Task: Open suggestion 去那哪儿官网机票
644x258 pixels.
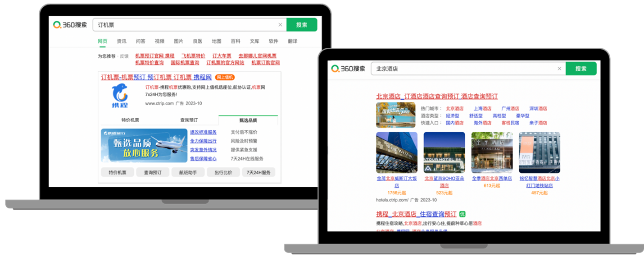Action: click(x=257, y=56)
